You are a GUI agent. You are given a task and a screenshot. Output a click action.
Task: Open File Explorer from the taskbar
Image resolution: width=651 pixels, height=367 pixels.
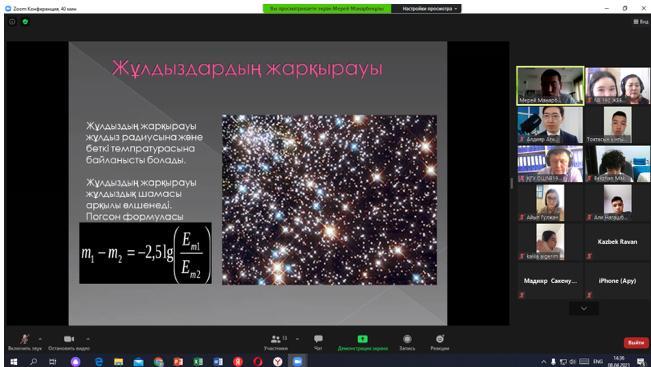[x=118, y=362]
